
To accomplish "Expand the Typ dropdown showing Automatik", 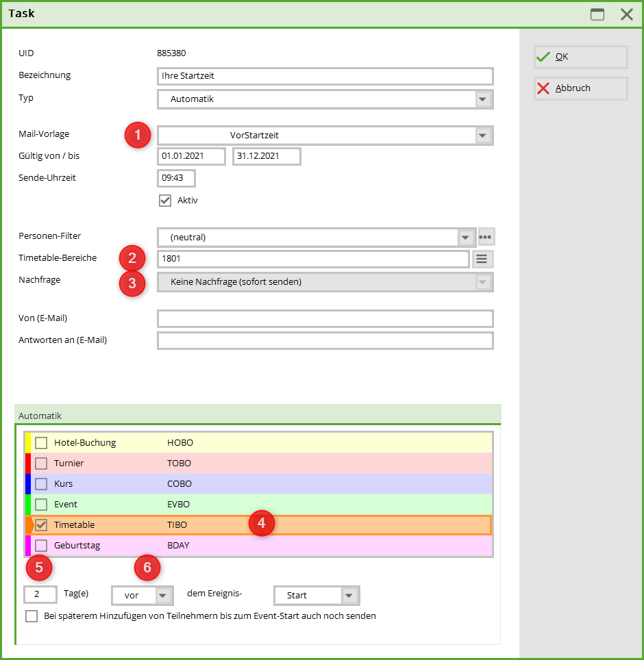I will [484, 99].
